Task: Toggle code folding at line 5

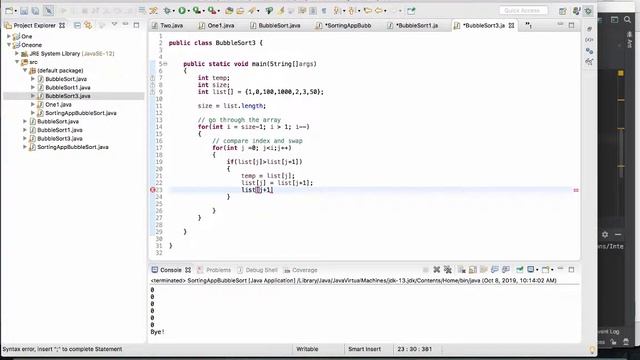Action: (x=166, y=64)
